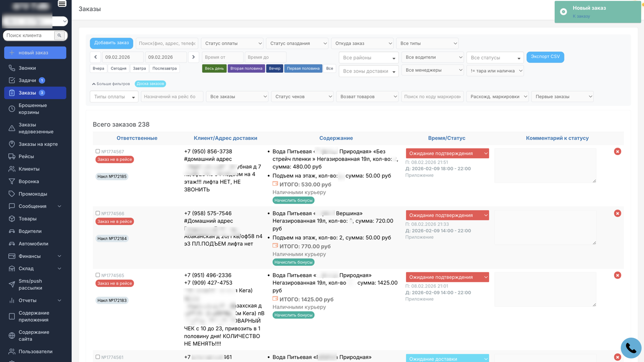Expand the Все водители dropdown
The image size is (644, 362).
[x=432, y=57]
